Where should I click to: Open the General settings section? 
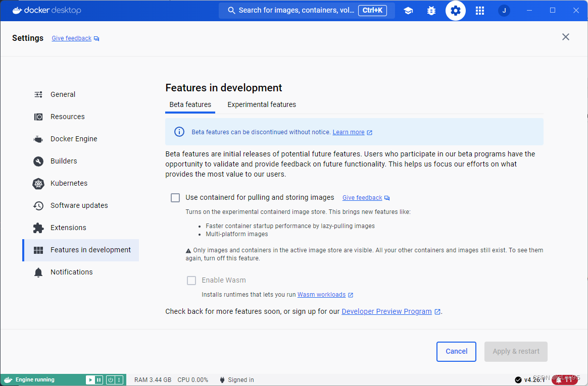(81, 94)
